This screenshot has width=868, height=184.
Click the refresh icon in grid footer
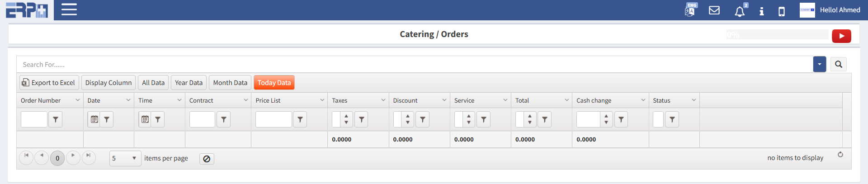[840, 155]
